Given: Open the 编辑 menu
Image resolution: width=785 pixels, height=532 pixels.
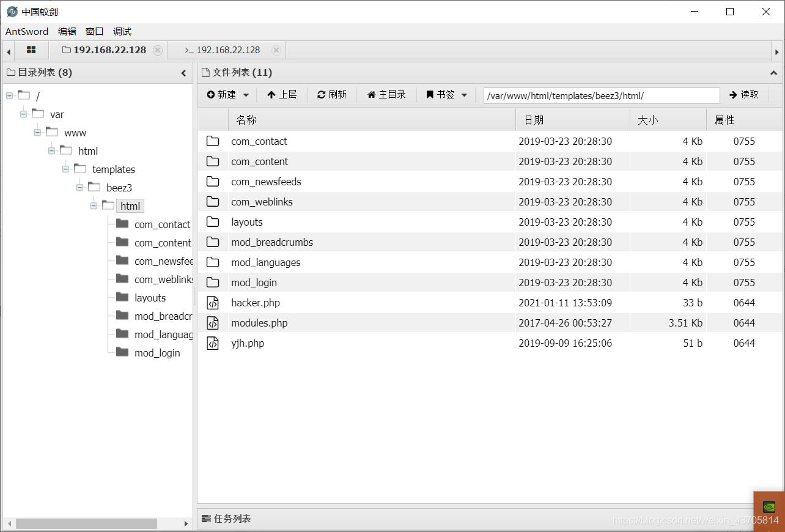Looking at the screenshot, I should click(67, 32).
